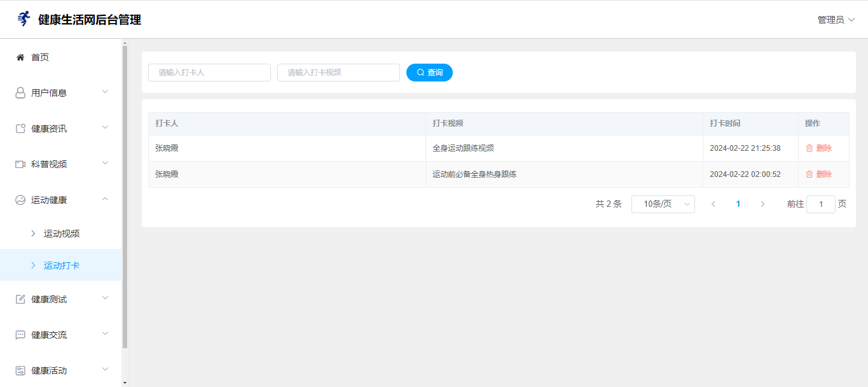Click the chat bubble icon for 健康交流
The width and height of the screenshot is (868, 387).
click(20, 335)
